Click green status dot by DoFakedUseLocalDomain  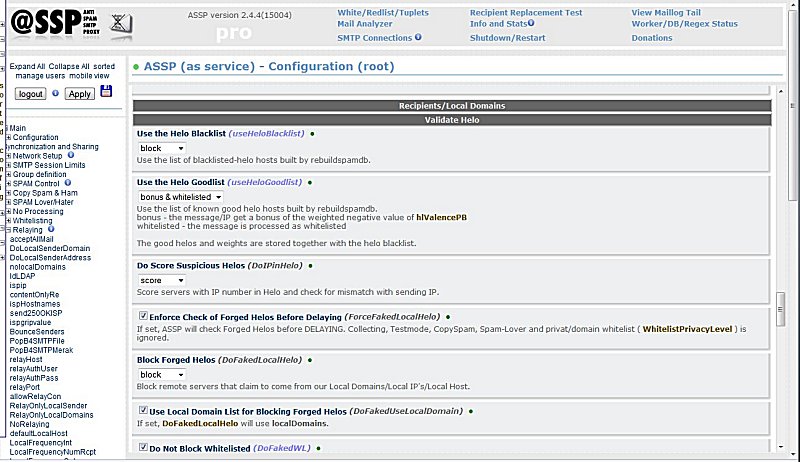[471, 412]
